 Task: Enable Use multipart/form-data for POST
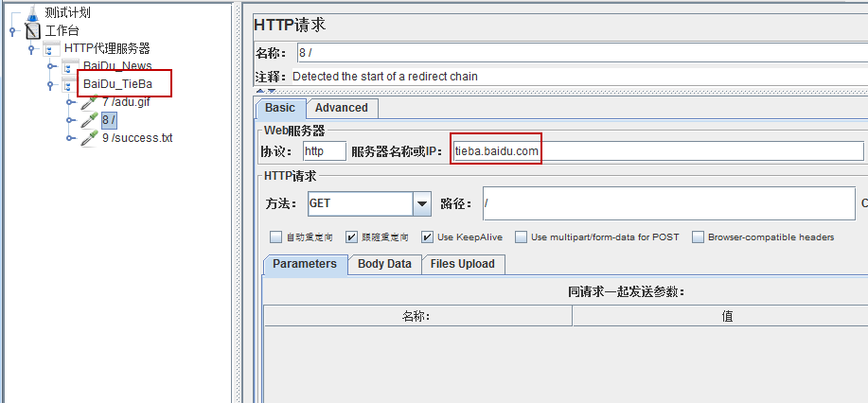tap(521, 237)
